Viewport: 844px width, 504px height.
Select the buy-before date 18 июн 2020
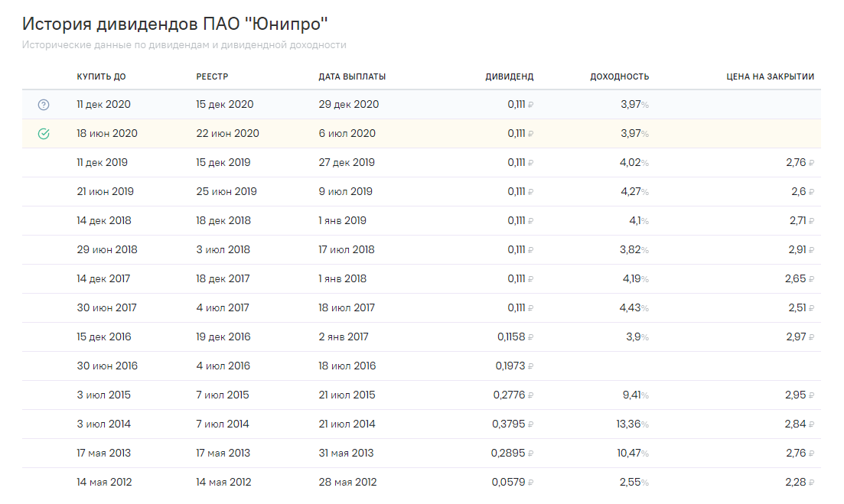(106, 133)
